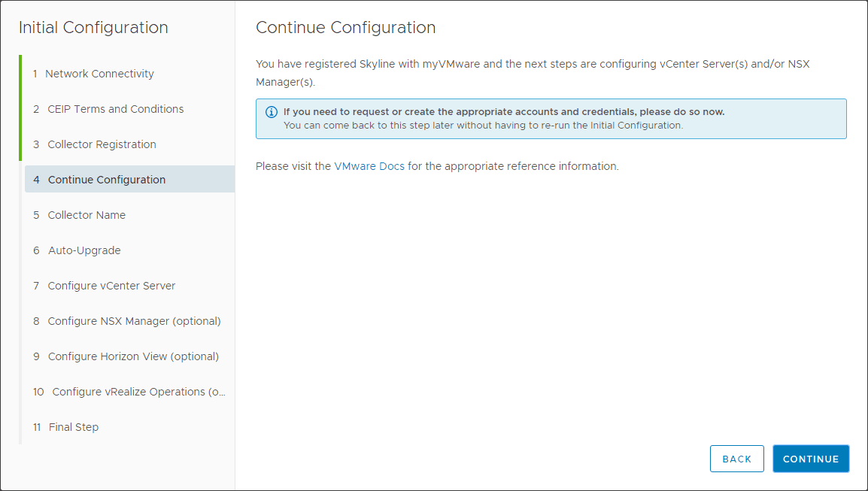Click the blue info alert message box

(551, 119)
